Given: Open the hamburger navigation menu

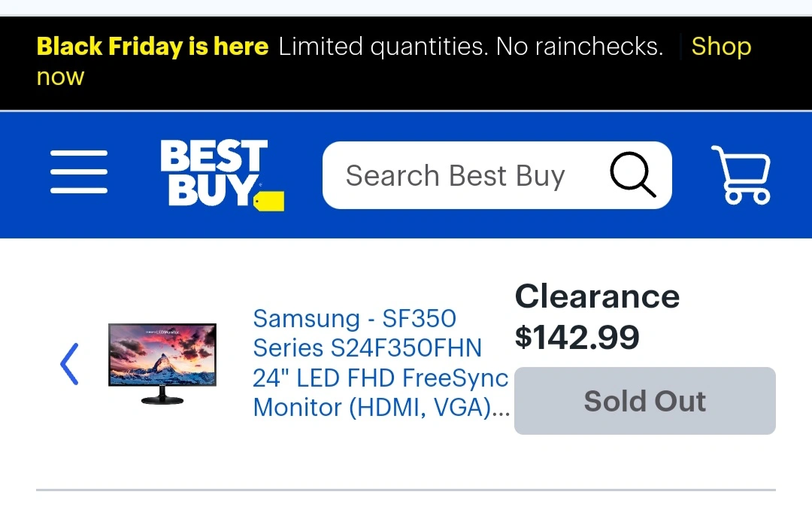Looking at the screenshot, I should [x=79, y=172].
